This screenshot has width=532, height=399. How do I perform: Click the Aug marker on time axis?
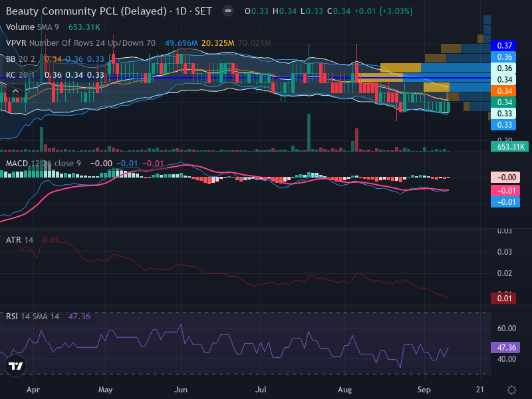[344, 390]
